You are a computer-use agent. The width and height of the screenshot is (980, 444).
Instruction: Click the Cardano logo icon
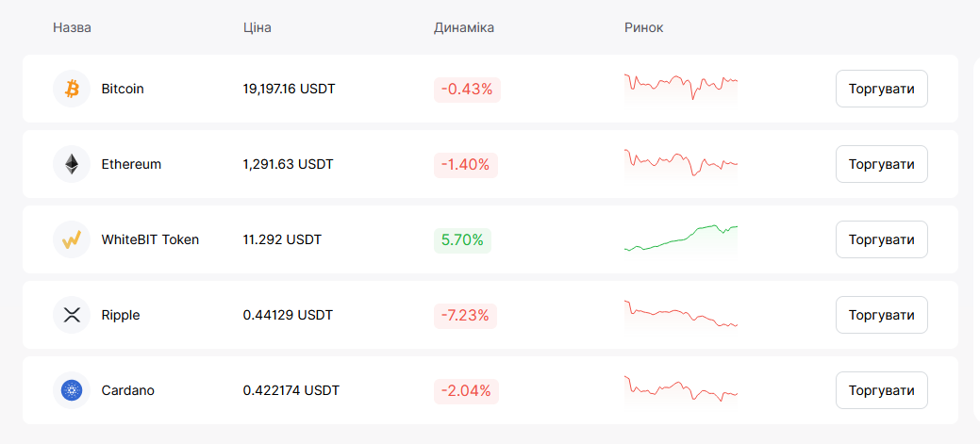coord(72,390)
